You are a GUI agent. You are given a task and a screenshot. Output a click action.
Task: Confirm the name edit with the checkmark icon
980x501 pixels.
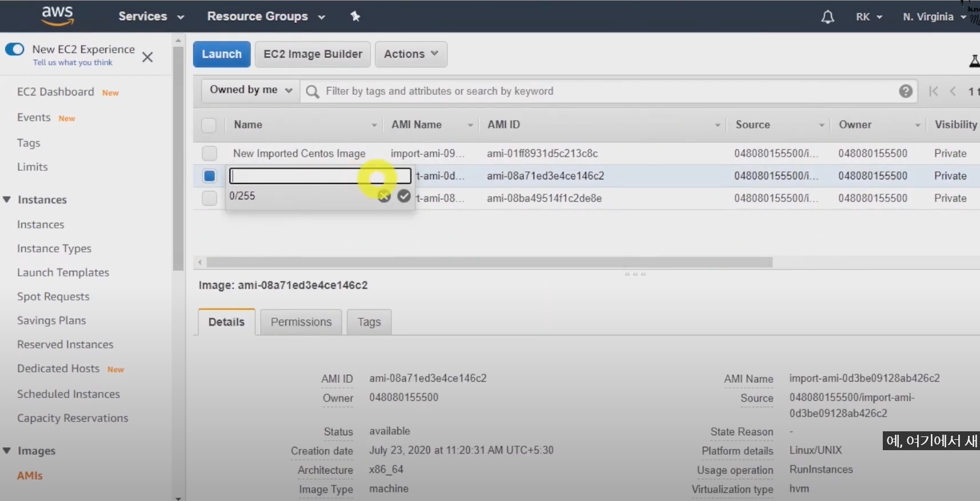[x=404, y=196]
